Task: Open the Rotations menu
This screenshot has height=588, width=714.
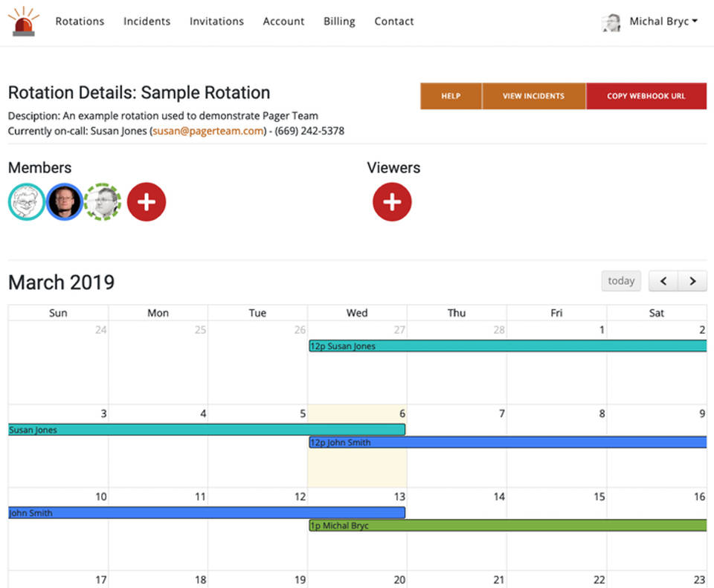Action: [80, 22]
